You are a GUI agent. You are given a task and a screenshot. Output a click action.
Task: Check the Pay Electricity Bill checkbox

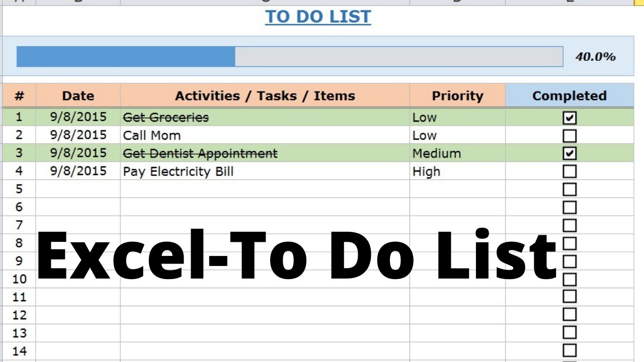click(570, 171)
